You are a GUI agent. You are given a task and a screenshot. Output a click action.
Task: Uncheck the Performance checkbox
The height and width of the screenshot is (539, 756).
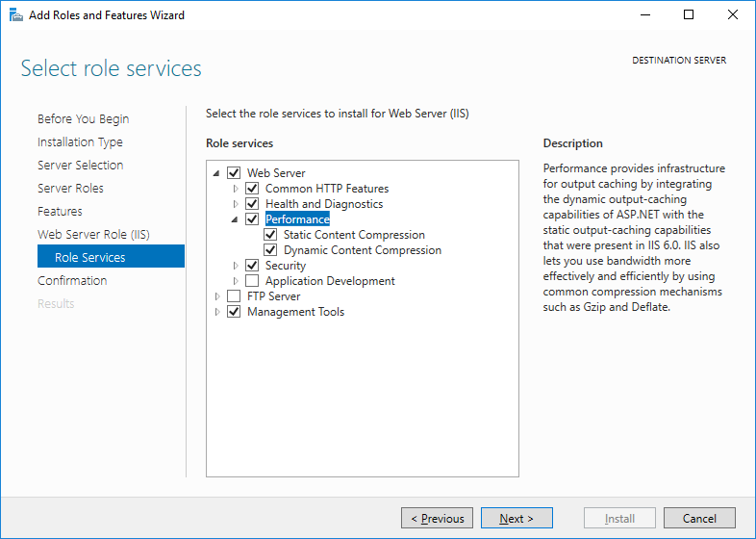pos(252,219)
